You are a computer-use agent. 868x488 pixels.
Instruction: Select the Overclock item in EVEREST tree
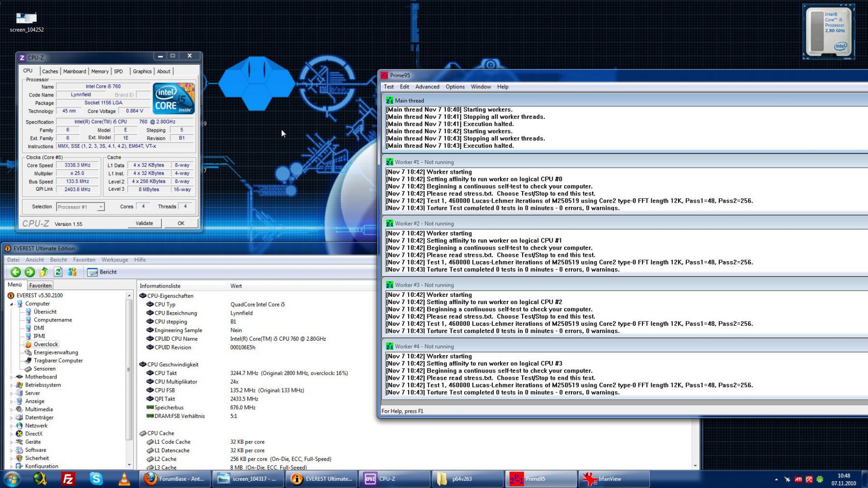[45, 344]
